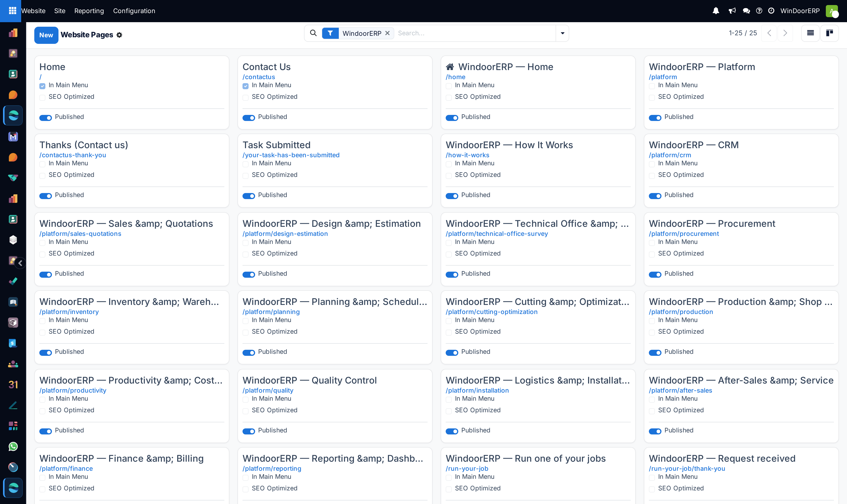This screenshot has width=847, height=504.
Task: Open the box with exclamation app in sidebar
Action: point(13,323)
